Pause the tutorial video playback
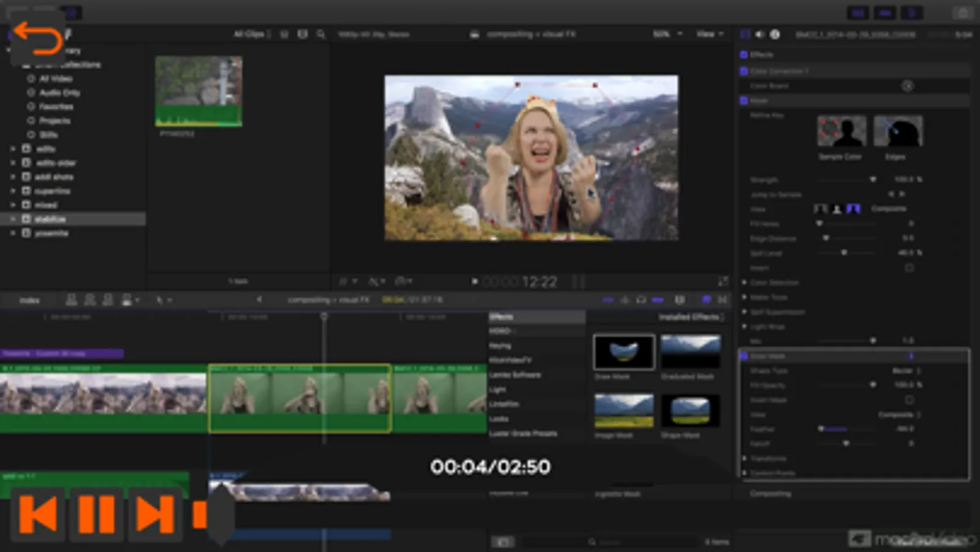The width and height of the screenshot is (980, 552). (x=96, y=514)
